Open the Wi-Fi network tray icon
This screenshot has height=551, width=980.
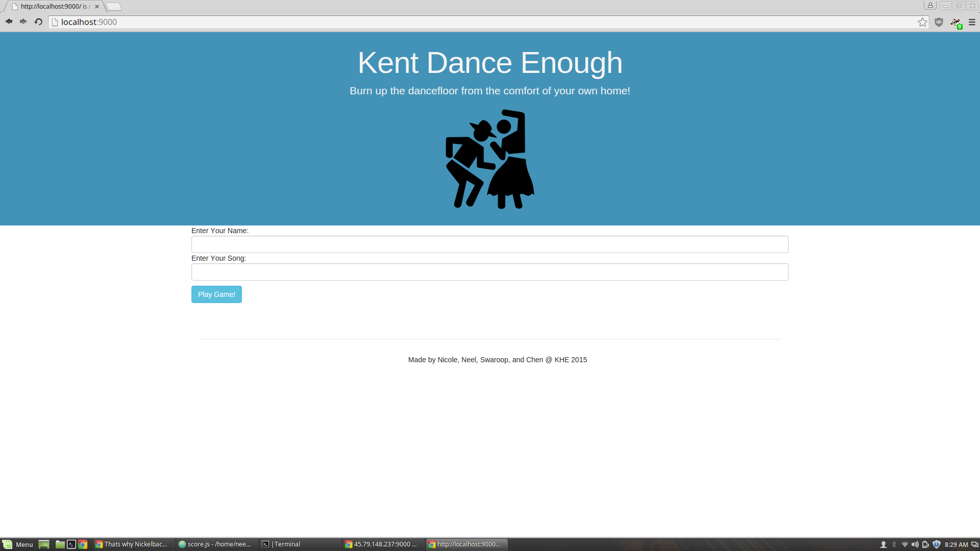pyautogui.click(x=904, y=544)
